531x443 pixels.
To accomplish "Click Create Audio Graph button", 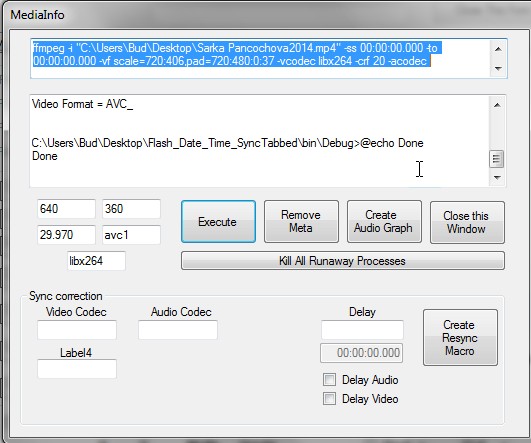I will click(x=384, y=222).
